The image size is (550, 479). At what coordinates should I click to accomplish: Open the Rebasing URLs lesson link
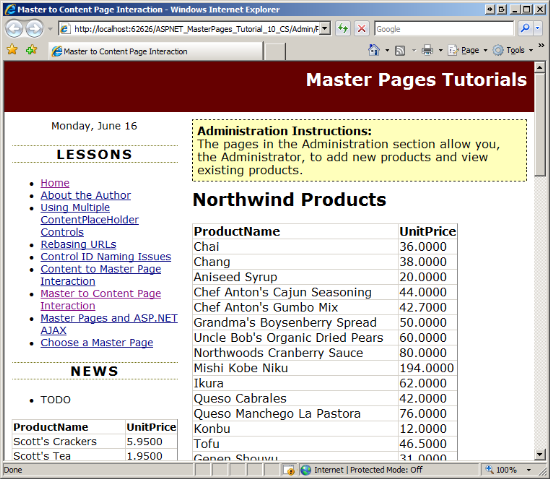pyautogui.click(x=78, y=244)
